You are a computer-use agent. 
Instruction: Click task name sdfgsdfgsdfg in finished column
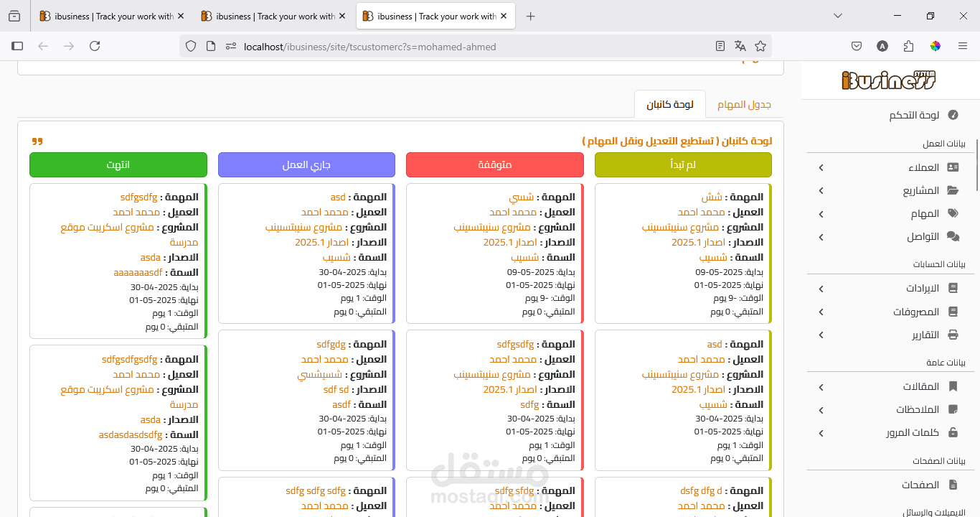pos(129,359)
